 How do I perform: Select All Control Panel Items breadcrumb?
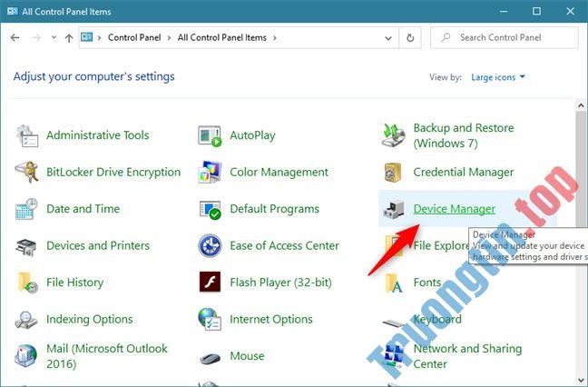222,37
